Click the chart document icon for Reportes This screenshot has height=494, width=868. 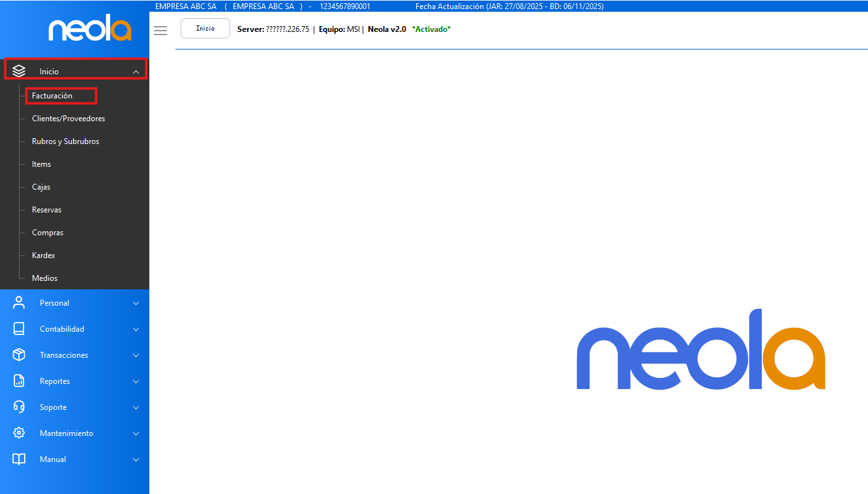(x=19, y=381)
